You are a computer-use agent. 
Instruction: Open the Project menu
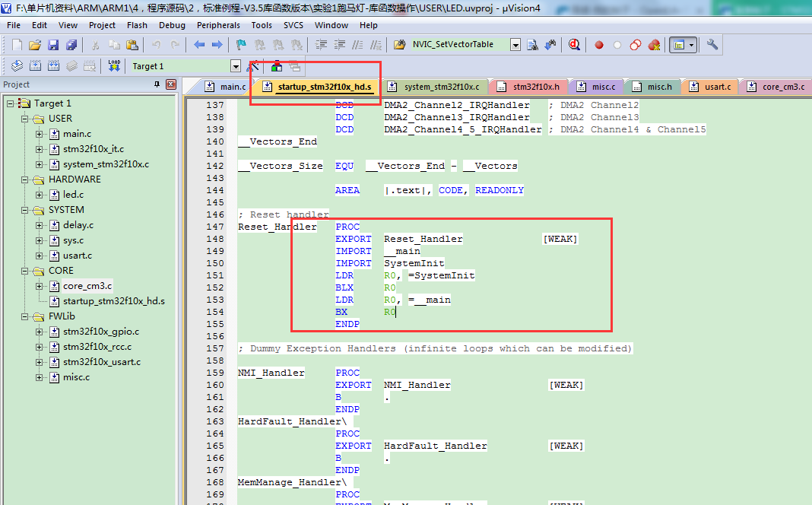tap(102, 25)
